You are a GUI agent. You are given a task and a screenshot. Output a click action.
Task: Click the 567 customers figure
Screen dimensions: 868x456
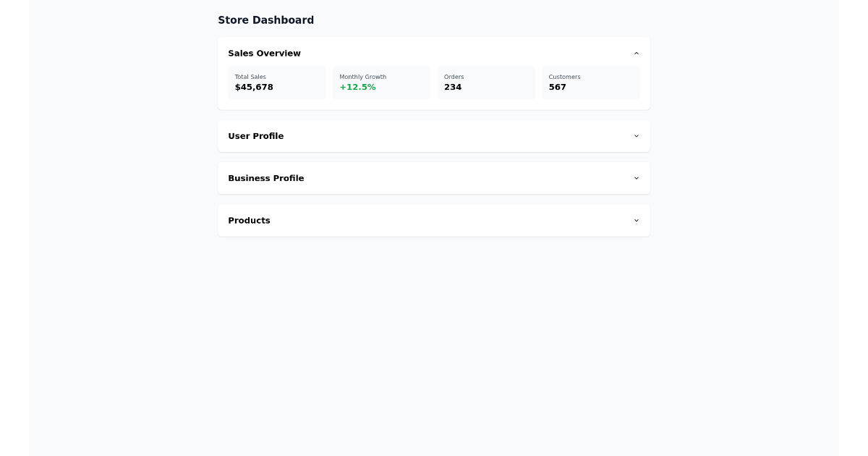557,87
